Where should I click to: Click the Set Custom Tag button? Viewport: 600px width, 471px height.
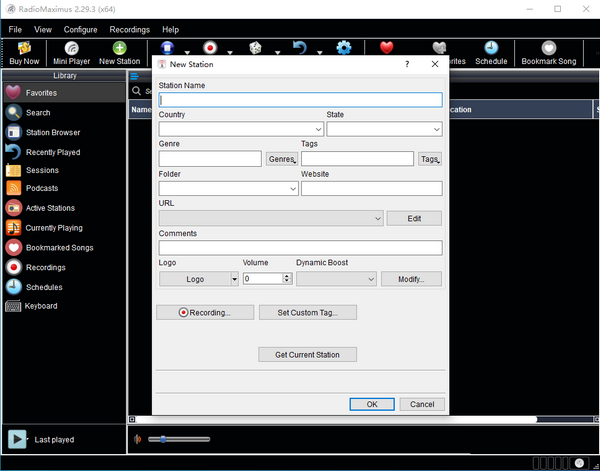click(307, 312)
